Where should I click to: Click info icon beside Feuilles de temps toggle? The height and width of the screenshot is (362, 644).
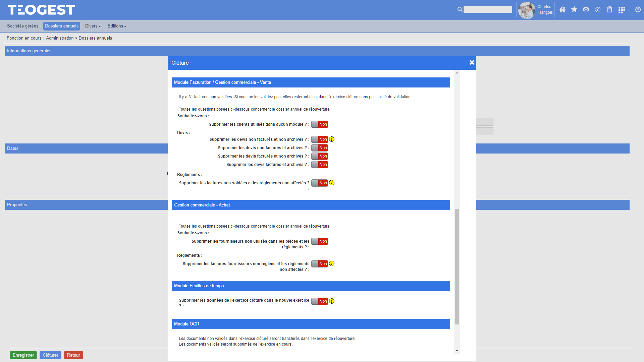point(332,301)
